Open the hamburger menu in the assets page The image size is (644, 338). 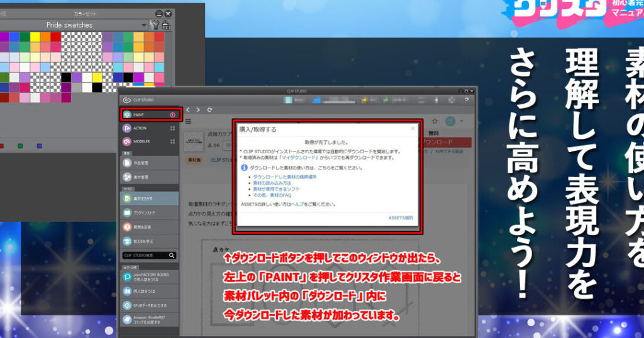(188, 121)
